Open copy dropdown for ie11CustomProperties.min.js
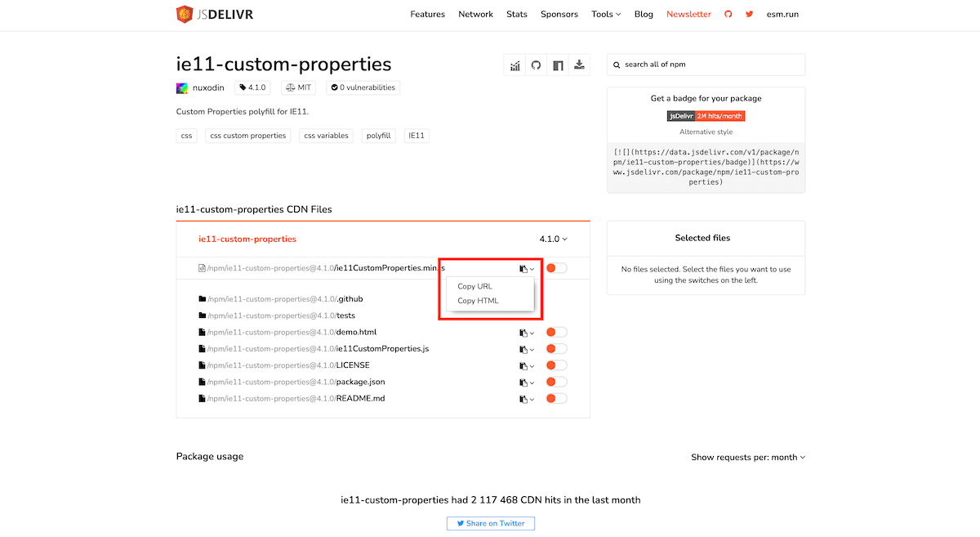 click(527, 269)
